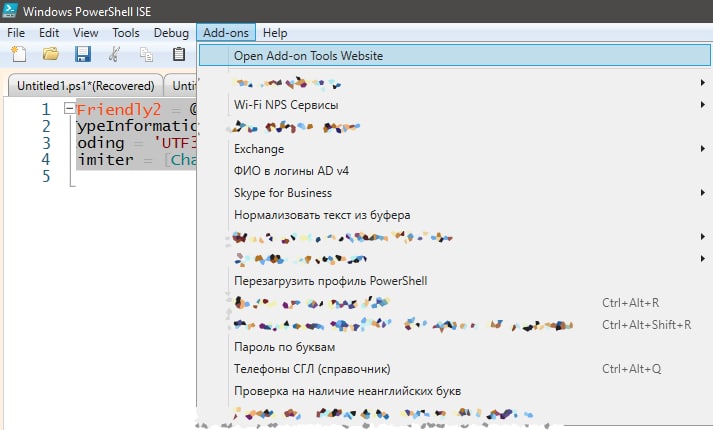713x430 pixels.
Task: Switch to Untitled1.ps1*(Recovered) tab
Action: pyautogui.click(x=85, y=85)
